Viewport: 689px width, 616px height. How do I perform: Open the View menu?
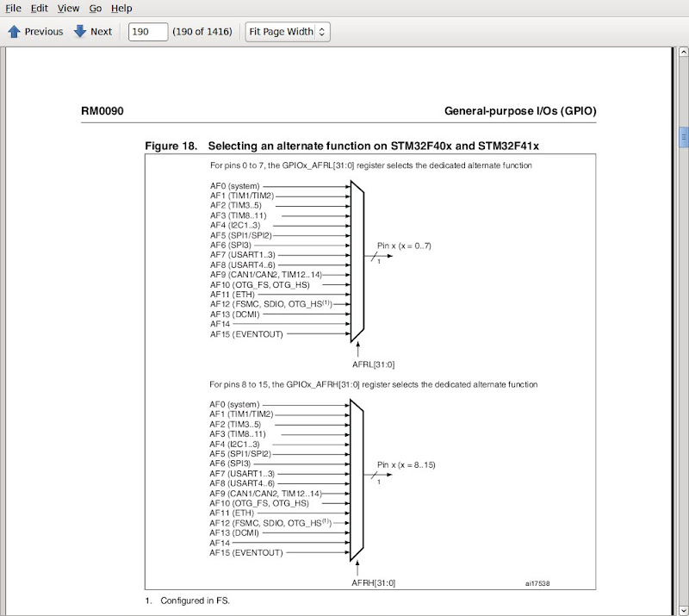coord(68,9)
